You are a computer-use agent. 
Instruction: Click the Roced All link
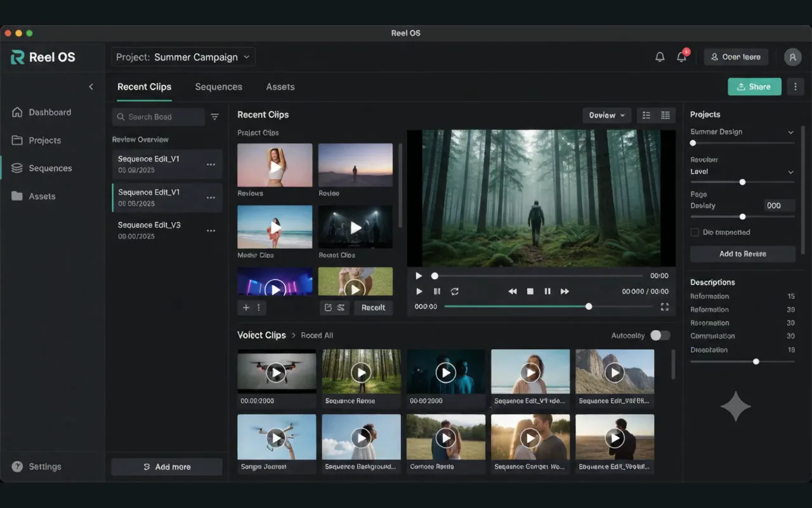[317, 335]
